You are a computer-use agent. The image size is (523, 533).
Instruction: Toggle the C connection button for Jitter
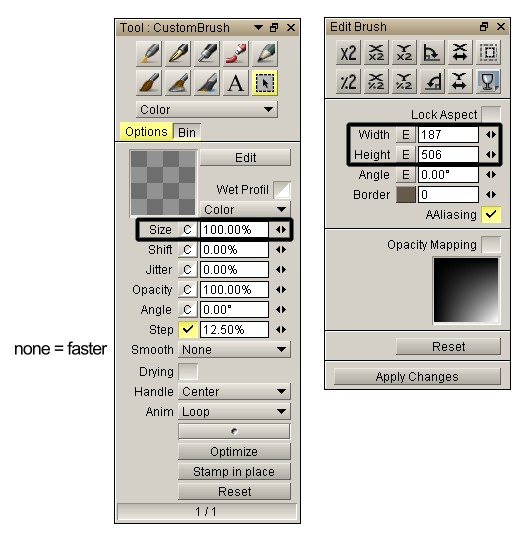tap(188, 270)
